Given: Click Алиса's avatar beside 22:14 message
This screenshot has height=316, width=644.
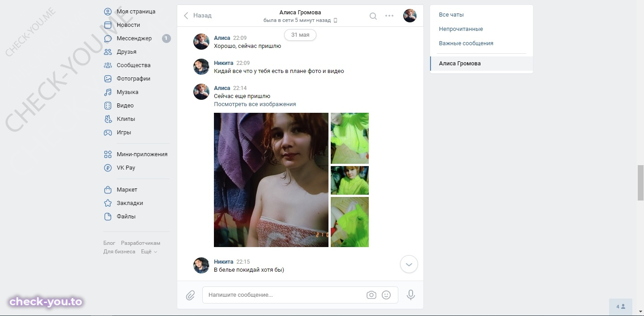Looking at the screenshot, I should (x=201, y=92).
